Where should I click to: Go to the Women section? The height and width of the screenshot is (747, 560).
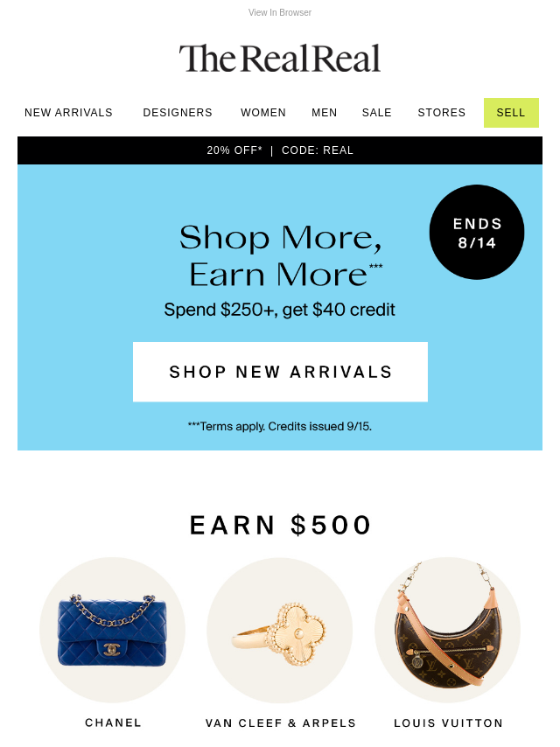coord(263,113)
